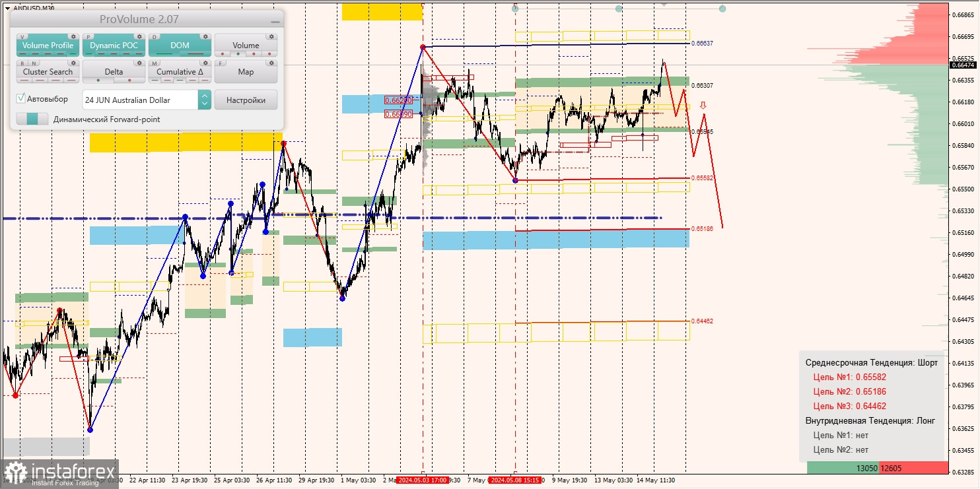Select green-dot mode under Delta
Viewport: 980px width, 489px height.
98,80
